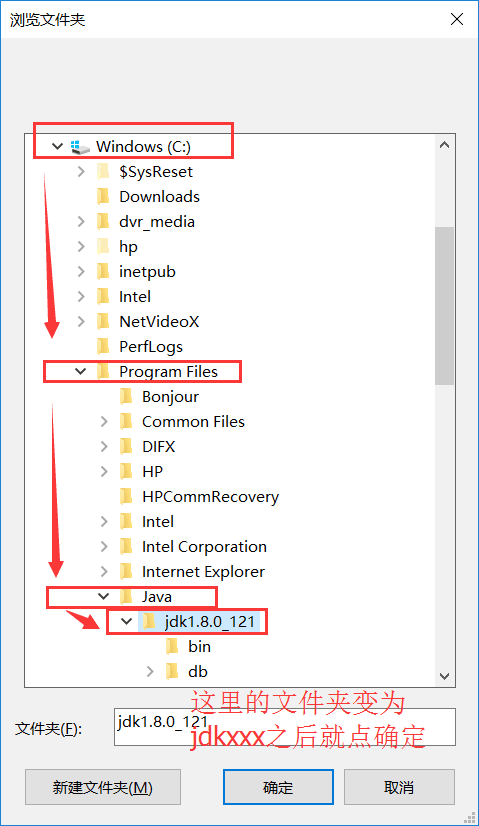Click the 确定 button

click(x=278, y=787)
